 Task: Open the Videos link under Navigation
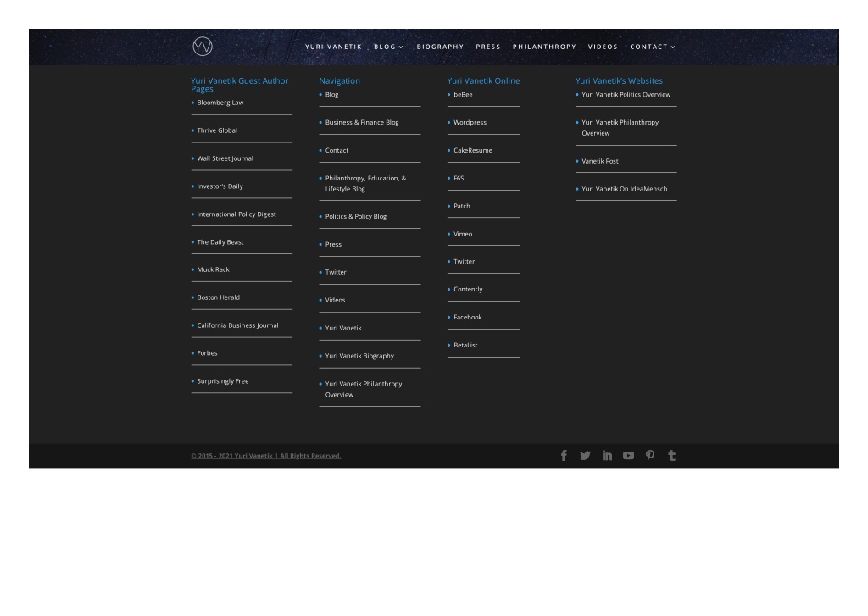coord(335,300)
